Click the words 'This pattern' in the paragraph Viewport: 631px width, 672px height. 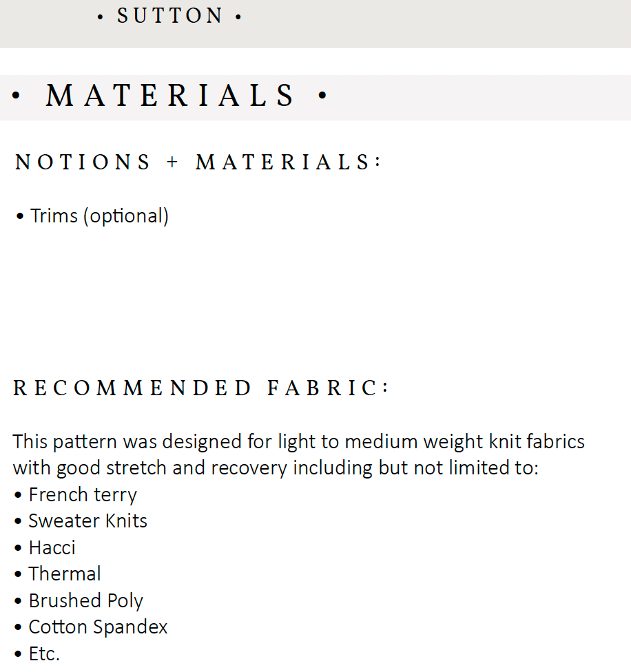[59, 441]
